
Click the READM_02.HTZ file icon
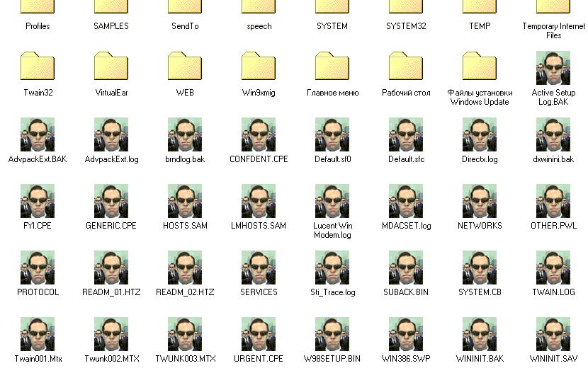(185, 268)
